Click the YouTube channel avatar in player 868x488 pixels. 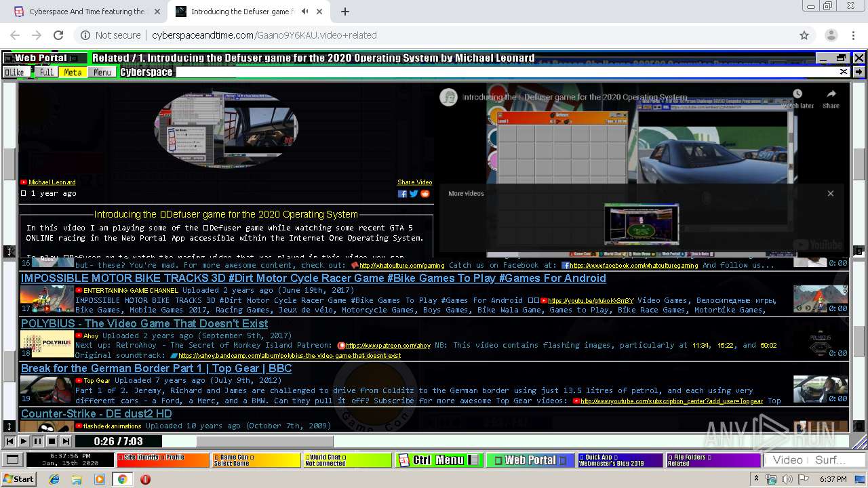[448, 97]
